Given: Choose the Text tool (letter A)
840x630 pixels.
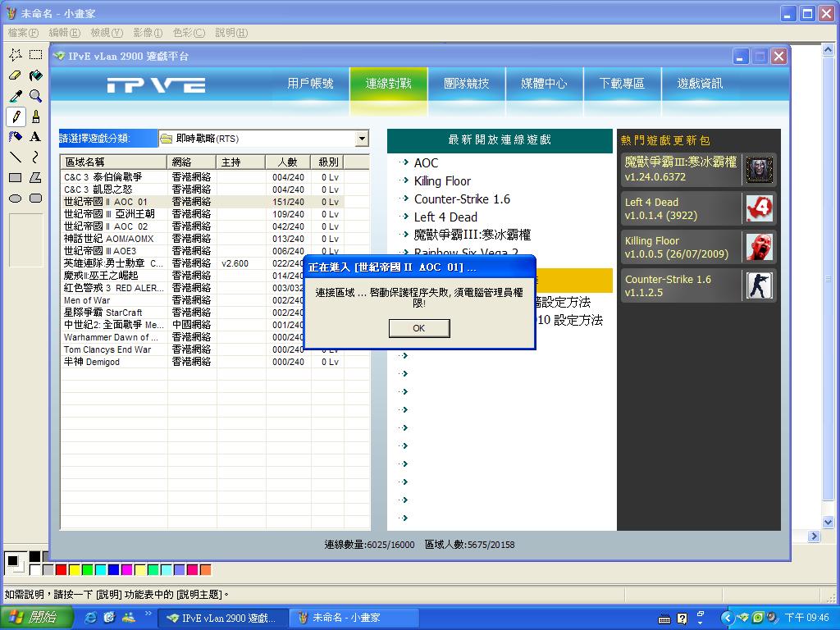Looking at the screenshot, I should coord(35,137).
